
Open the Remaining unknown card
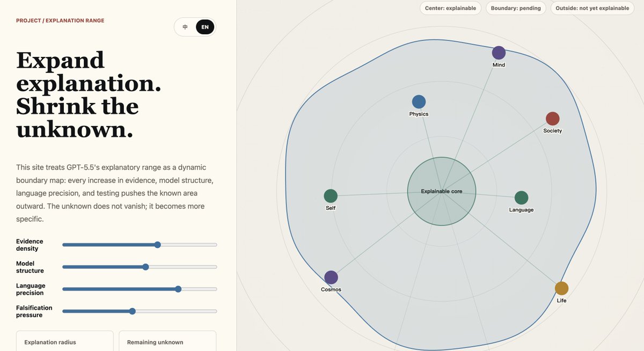[x=167, y=341]
